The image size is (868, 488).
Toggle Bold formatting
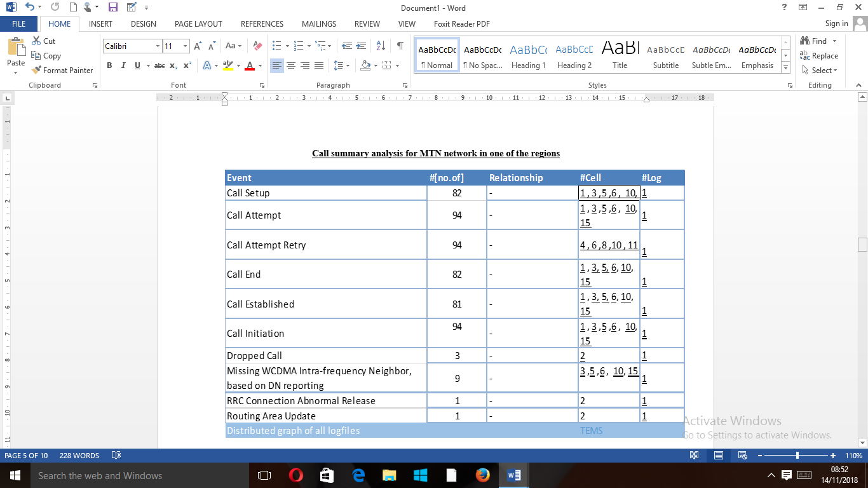109,65
